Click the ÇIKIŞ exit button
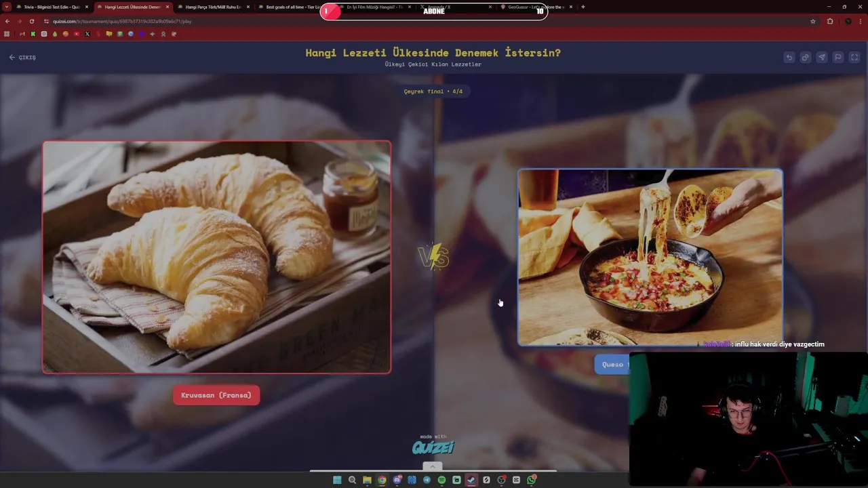Image resolution: width=868 pixels, height=488 pixels. [x=22, y=58]
